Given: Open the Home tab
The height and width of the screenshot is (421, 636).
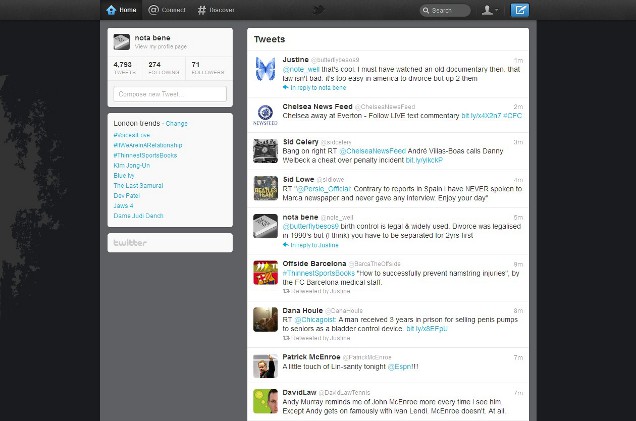Looking at the screenshot, I should click(x=121, y=10).
